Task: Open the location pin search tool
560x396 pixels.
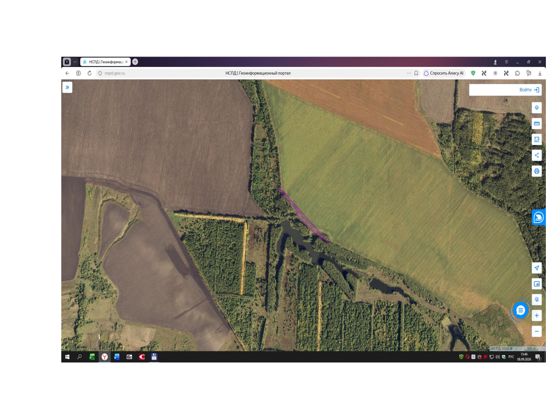Action: coord(536,108)
